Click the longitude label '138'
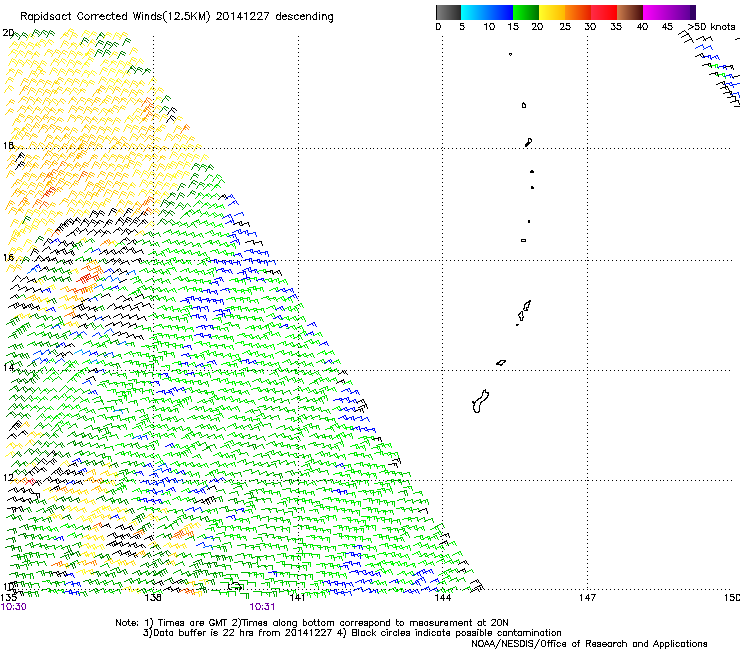 click(x=153, y=598)
